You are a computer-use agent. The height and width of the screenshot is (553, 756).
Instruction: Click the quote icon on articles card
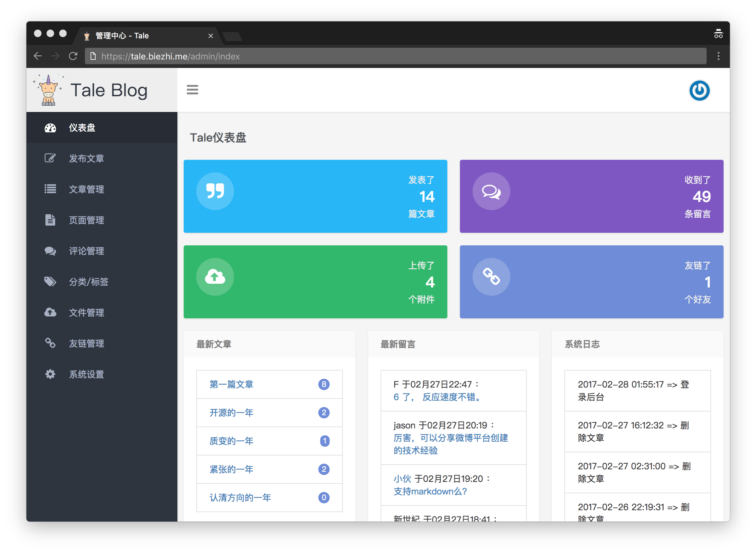click(215, 191)
